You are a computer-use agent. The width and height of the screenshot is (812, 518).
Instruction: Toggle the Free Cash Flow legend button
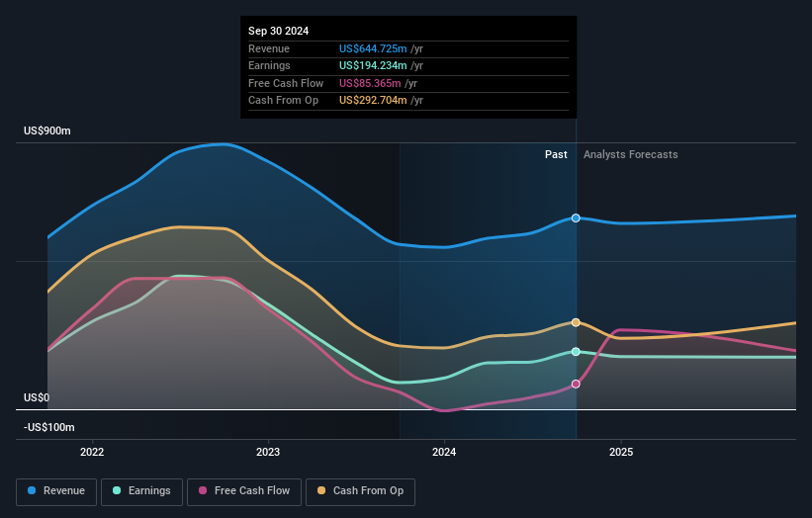click(244, 491)
